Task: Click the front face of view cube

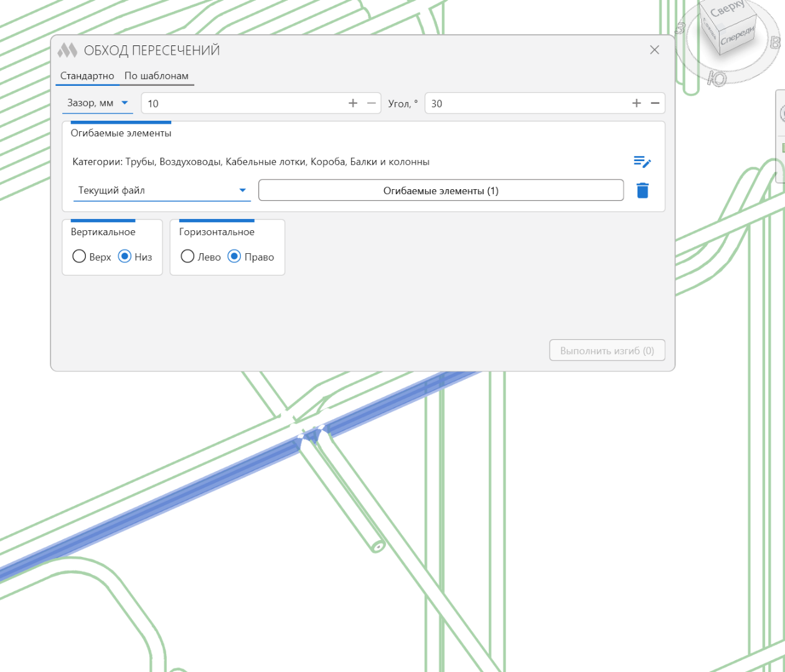Action: [737, 36]
